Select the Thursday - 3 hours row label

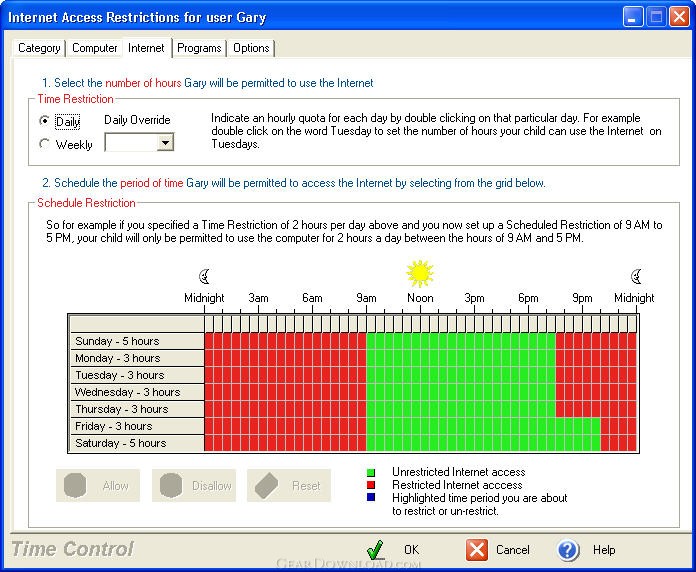tap(137, 409)
